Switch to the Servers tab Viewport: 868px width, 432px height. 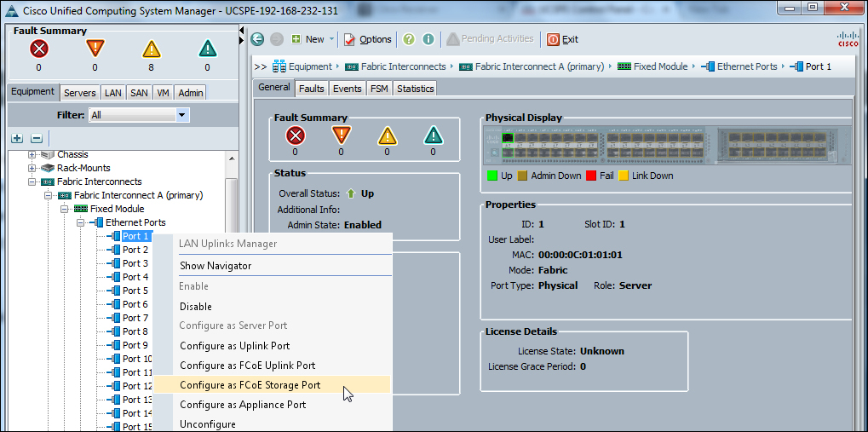click(x=80, y=93)
